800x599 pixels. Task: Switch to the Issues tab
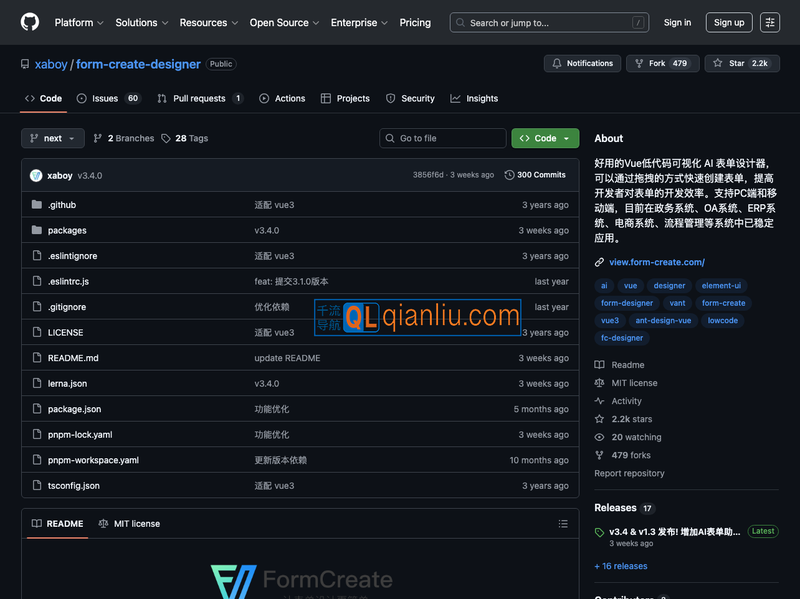pyautogui.click(x=108, y=98)
